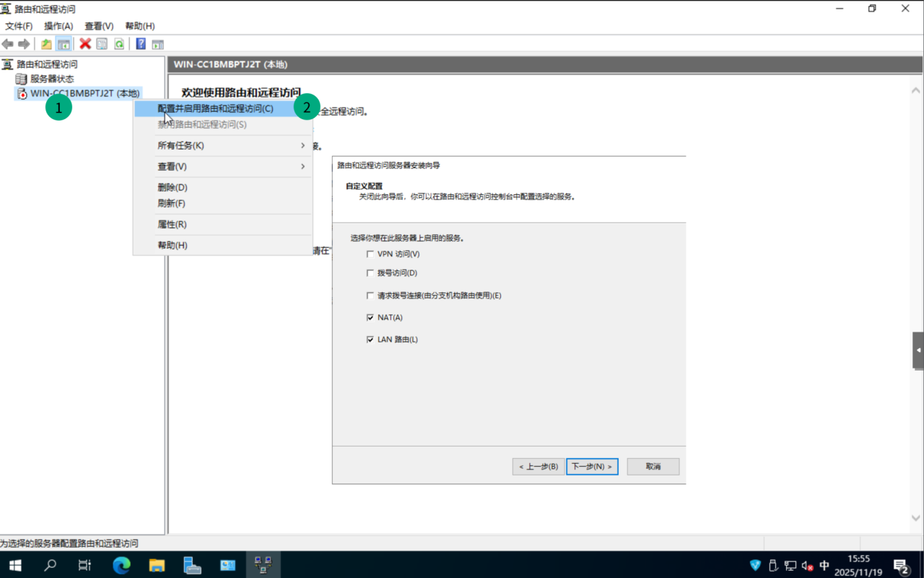Click the Up One Level folder icon

coord(47,44)
